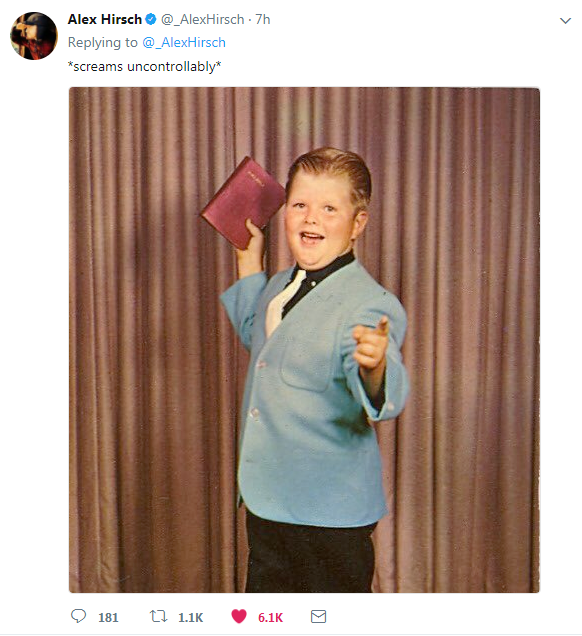582x636 pixels.
Task: Click the retweet arrows icon
Action: tap(158, 616)
